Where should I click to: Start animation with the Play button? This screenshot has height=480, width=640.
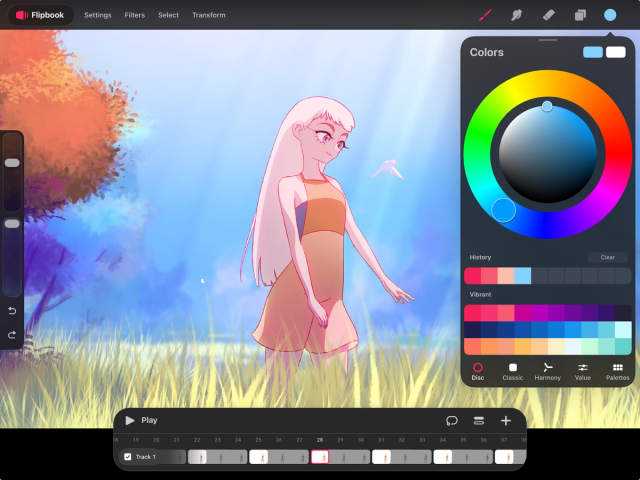pos(141,420)
